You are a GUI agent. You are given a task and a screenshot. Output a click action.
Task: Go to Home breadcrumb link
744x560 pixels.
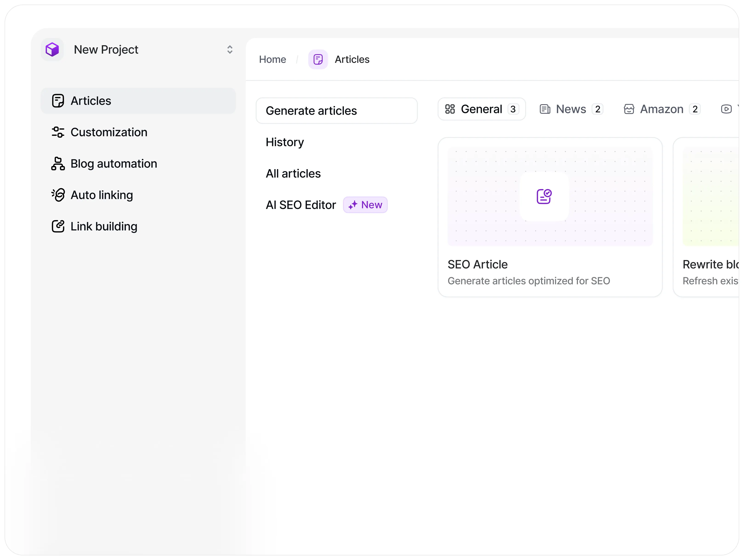(272, 59)
